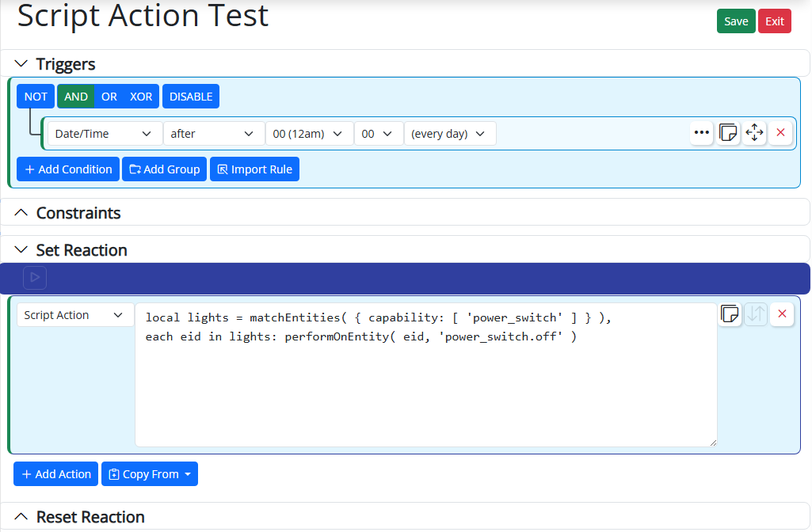Click the Add Condition button
This screenshot has width=812, height=532.
[x=68, y=169]
